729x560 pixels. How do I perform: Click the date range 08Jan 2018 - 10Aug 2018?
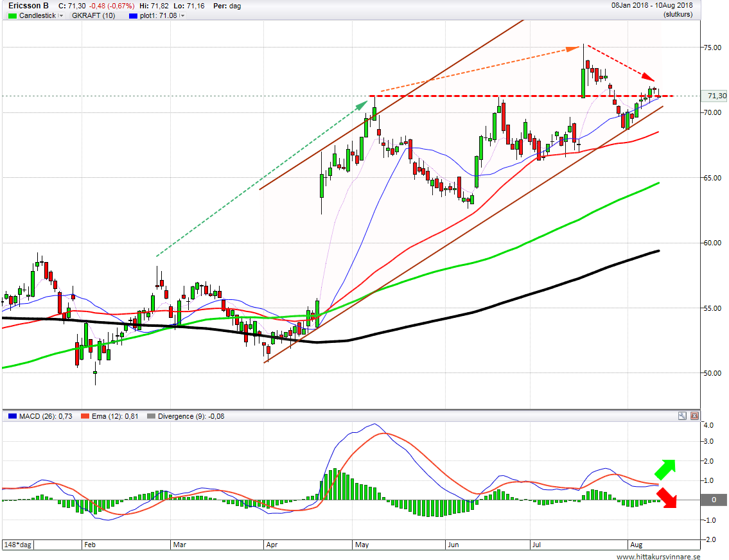coord(652,6)
